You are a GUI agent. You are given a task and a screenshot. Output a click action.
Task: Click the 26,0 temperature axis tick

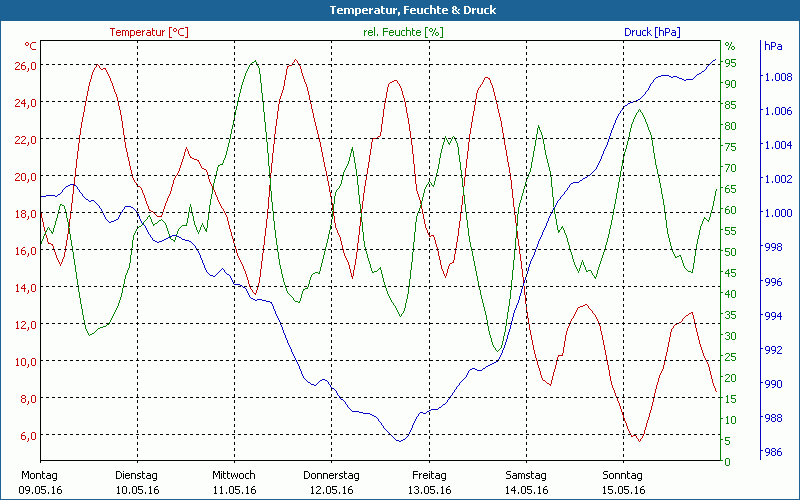coord(25,65)
